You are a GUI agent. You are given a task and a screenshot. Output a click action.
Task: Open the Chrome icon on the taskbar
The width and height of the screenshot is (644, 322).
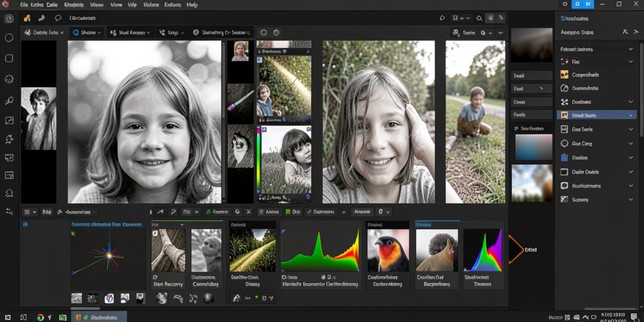tap(40, 317)
